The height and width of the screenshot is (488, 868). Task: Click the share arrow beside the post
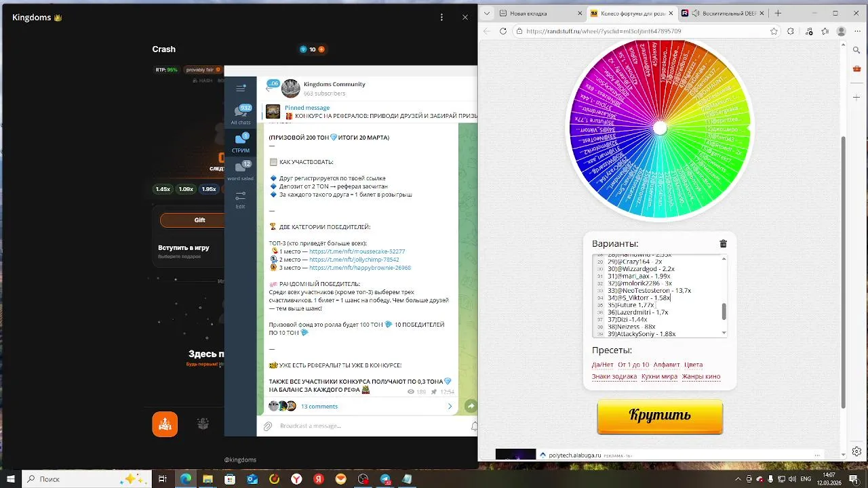tap(471, 406)
